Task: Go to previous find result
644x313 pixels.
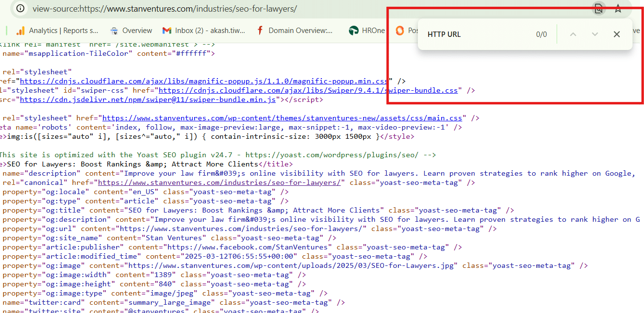Action: click(x=573, y=34)
